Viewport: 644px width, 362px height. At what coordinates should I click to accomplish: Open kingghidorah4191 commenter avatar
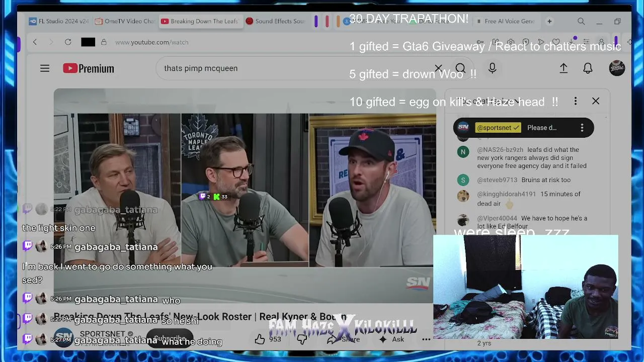463,196
